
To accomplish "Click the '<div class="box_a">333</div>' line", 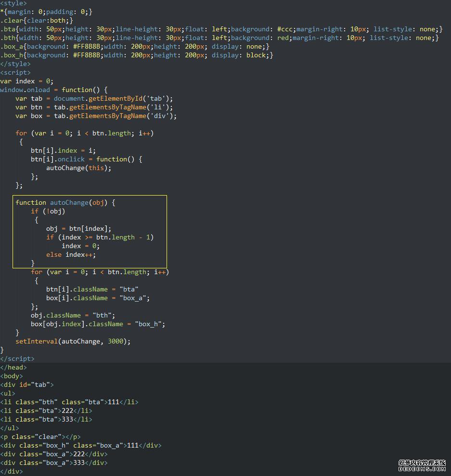I will click(x=54, y=463).
